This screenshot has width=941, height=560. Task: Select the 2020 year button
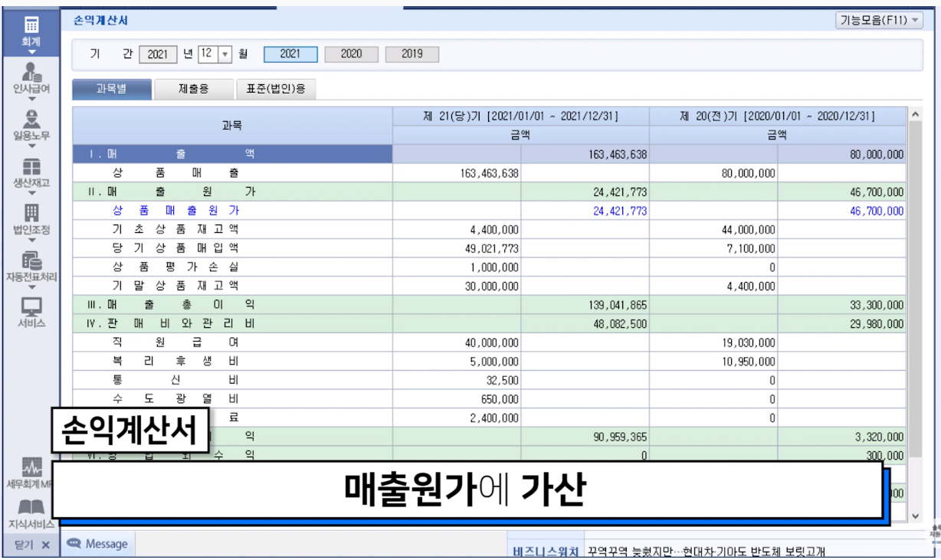351,54
